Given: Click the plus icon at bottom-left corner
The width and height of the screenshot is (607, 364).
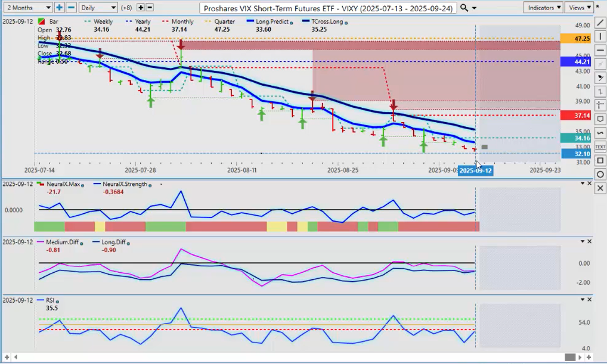Looking at the screenshot, I should pos(7,357).
